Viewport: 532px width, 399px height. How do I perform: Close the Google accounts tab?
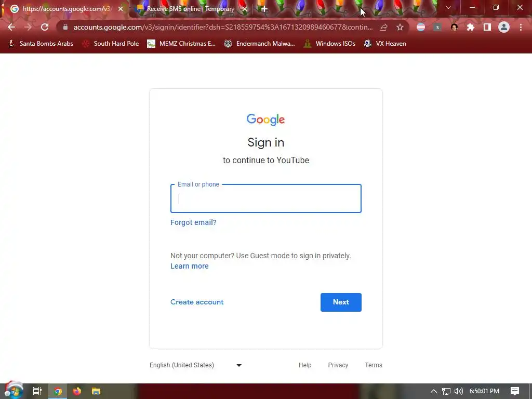(121, 9)
